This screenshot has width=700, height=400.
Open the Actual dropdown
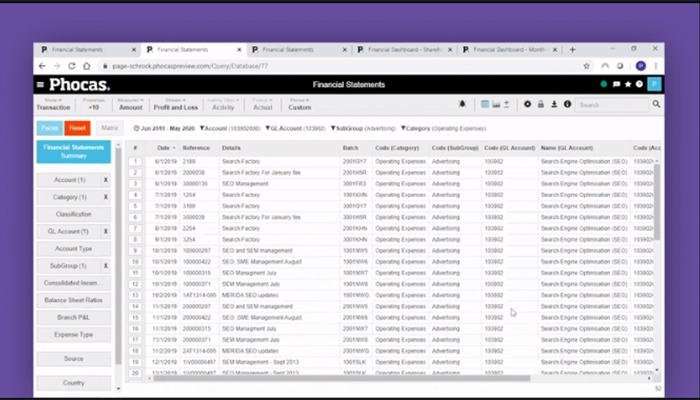262,104
